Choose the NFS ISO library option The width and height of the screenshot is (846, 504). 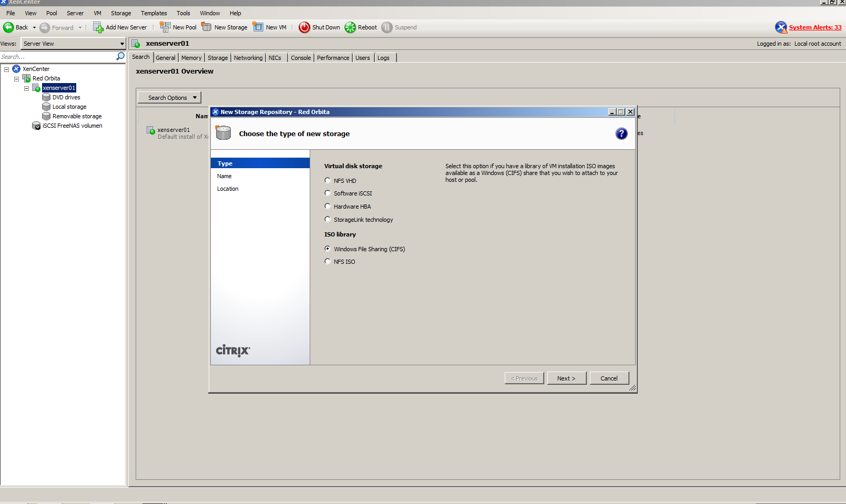coord(328,261)
